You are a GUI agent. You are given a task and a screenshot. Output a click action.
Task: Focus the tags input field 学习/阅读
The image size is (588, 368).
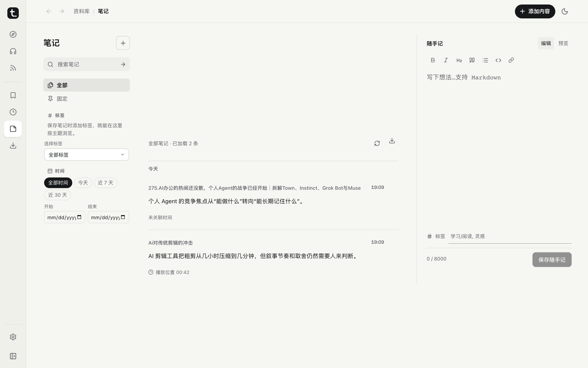[510, 236]
